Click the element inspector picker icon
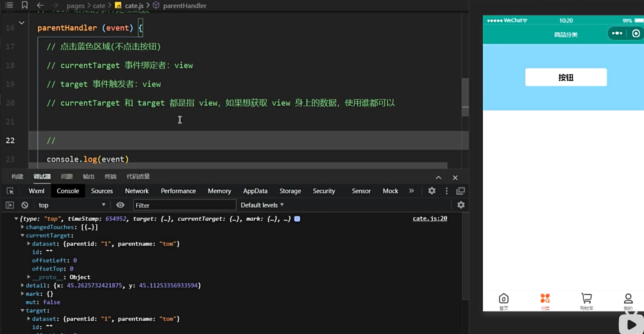 coord(10,191)
